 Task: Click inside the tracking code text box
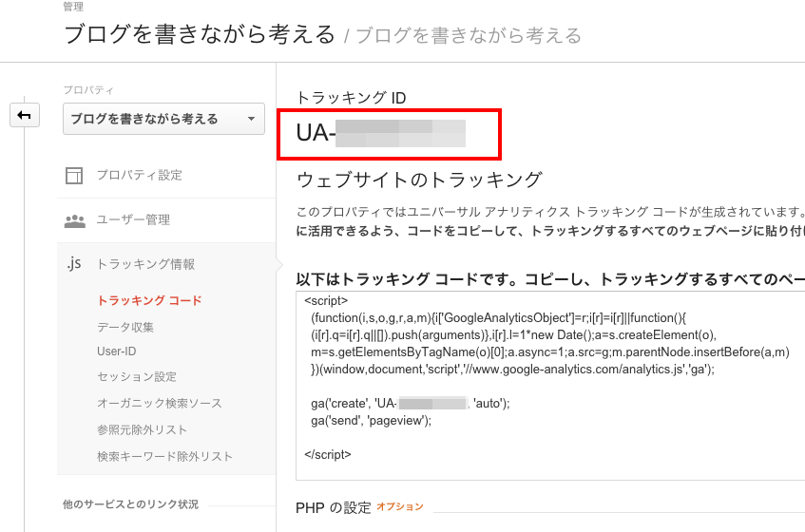click(550, 386)
